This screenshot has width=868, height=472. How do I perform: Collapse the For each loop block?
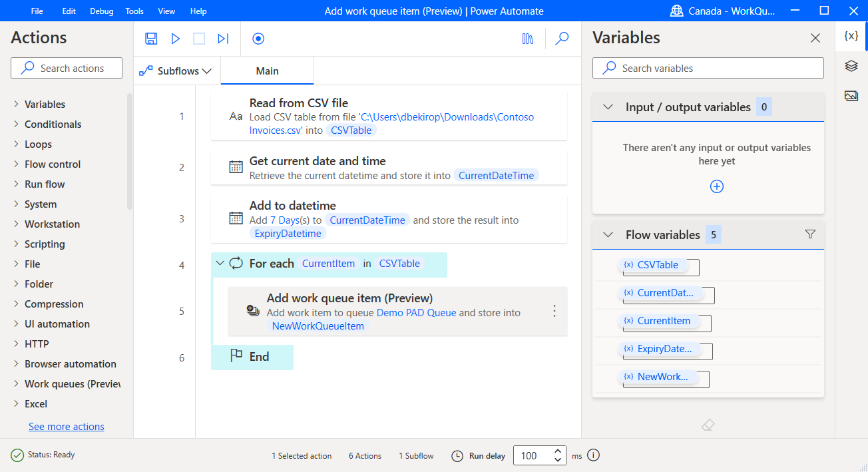pos(220,264)
